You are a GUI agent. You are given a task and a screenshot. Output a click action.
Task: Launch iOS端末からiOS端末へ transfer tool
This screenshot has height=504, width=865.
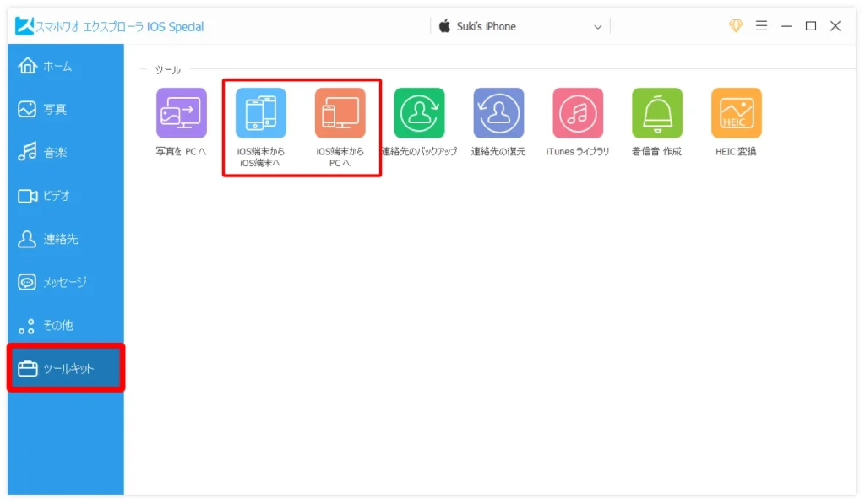point(260,113)
